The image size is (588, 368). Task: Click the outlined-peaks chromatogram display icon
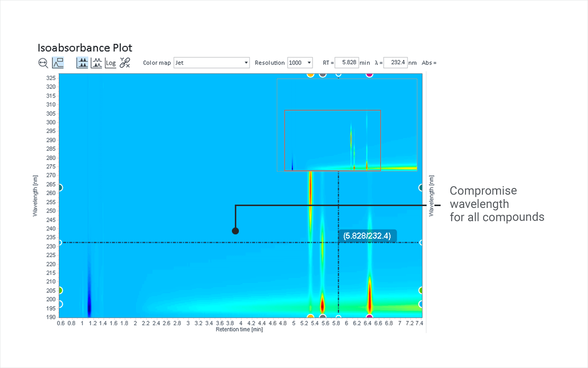click(96, 63)
